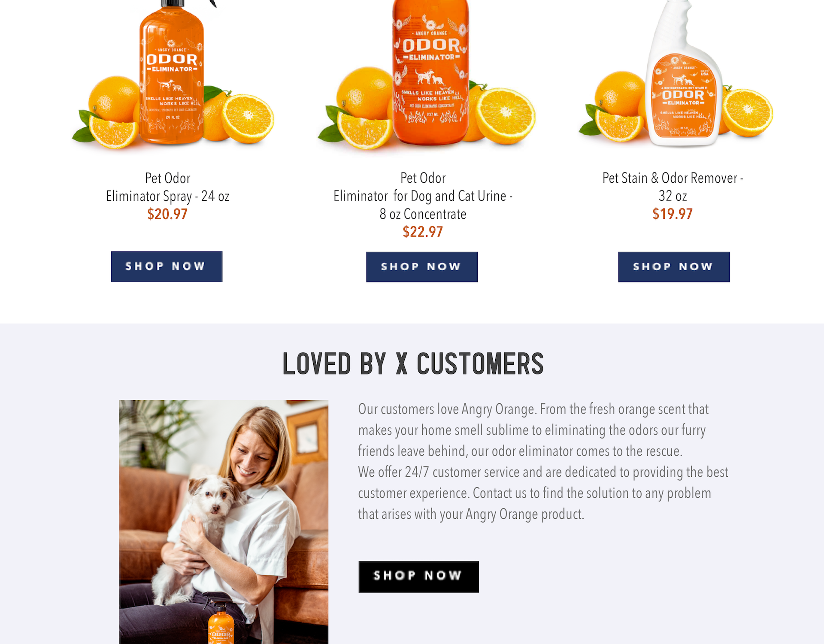The image size is (824, 644).
Task: Click the Loved By X Customers heading
Action: (413, 364)
